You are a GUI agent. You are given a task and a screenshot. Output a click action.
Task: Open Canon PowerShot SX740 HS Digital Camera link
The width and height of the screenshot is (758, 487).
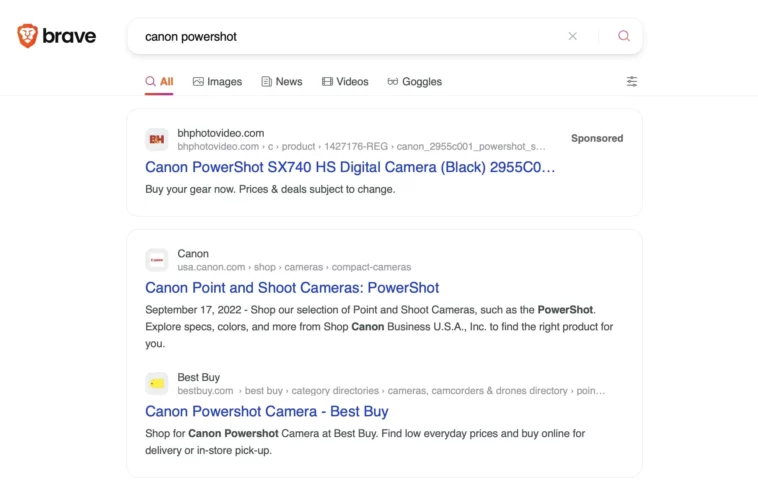coord(350,167)
